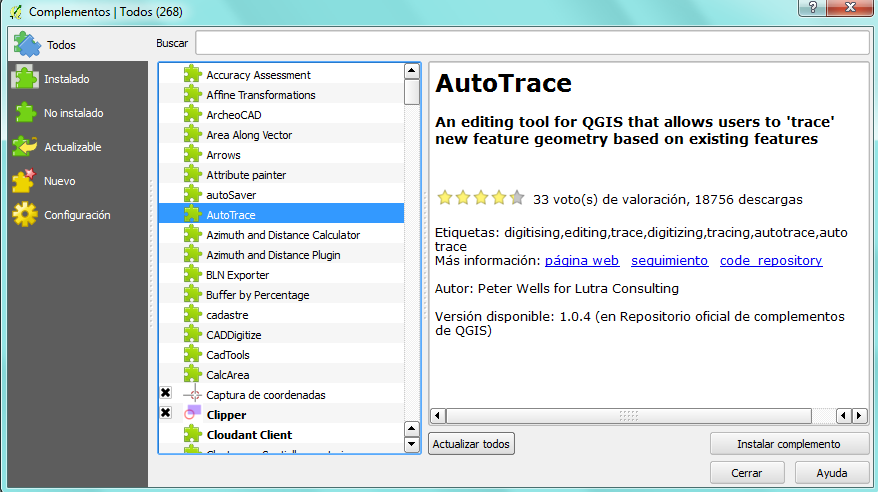
Task: Click the Ayuda button
Action: pos(832,473)
